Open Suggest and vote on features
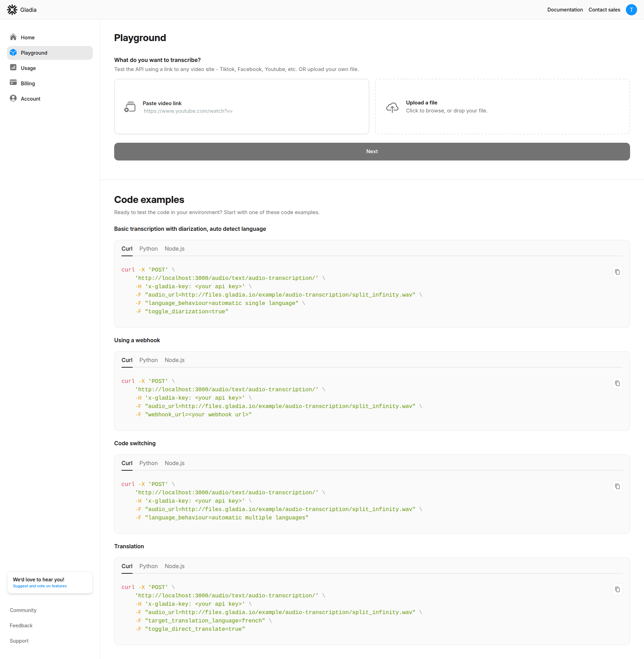This screenshot has width=644, height=659. coord(39,586)
